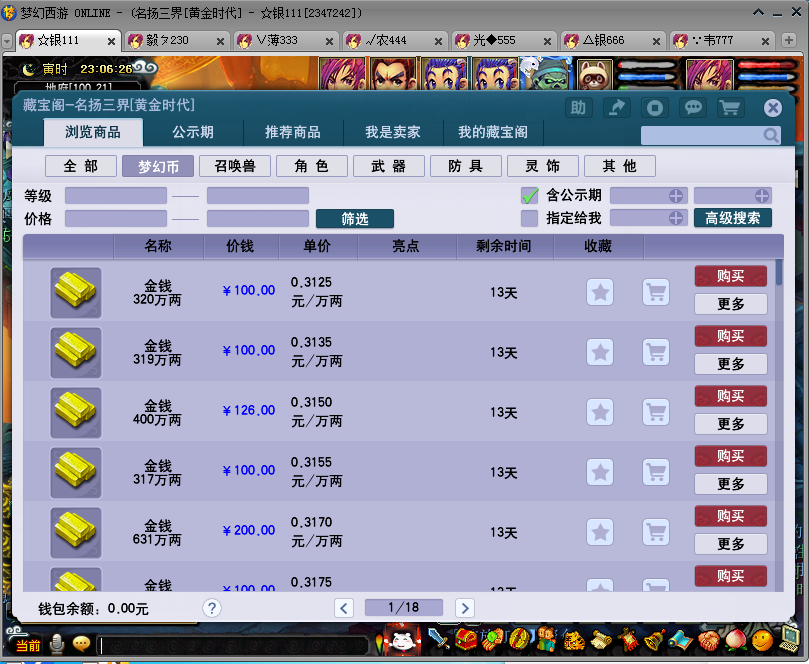Buy the 400万两 gold listing
Image resolution: width=809 pixels, height=664 pixels.
tap(731, 396)
